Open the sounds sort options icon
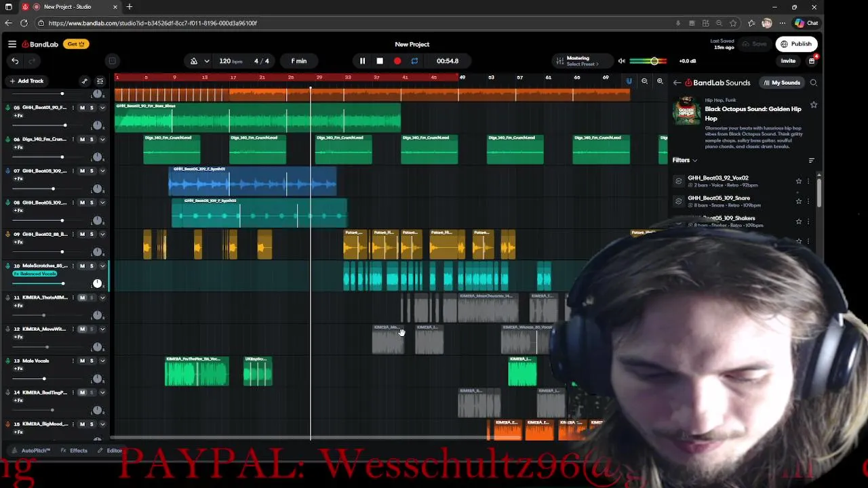The width and height of the screenshot is (868, 488). [811, 161]
